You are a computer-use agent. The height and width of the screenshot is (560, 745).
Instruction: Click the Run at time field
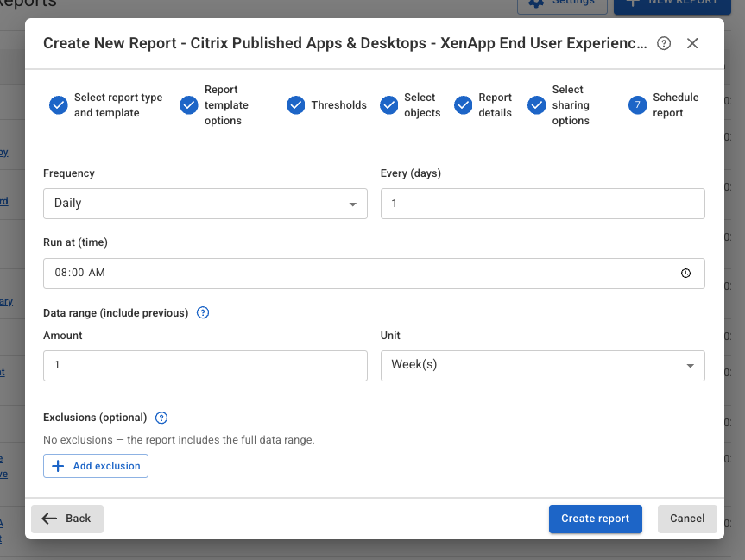[374, 274]
